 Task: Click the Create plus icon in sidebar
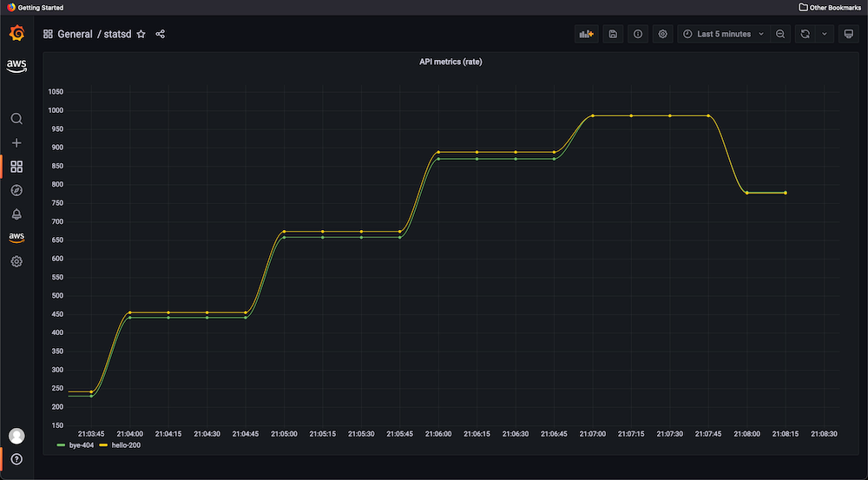click(x=16, y=143)
